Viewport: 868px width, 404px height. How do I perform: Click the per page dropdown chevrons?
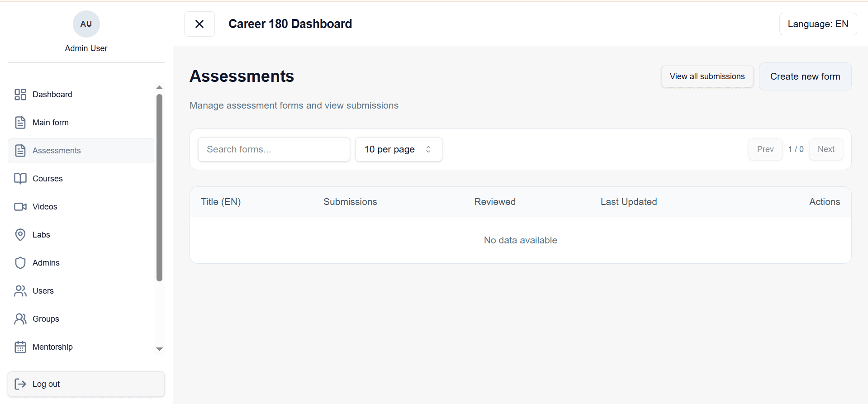click(428, 149)
